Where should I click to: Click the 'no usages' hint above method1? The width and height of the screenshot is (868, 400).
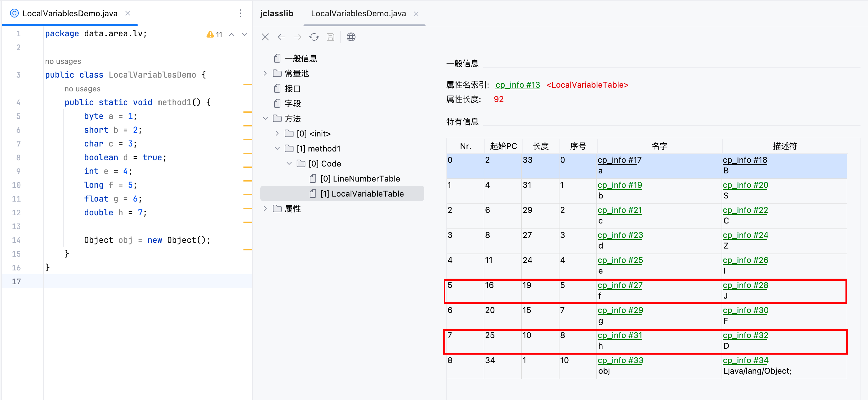point(82,89)
